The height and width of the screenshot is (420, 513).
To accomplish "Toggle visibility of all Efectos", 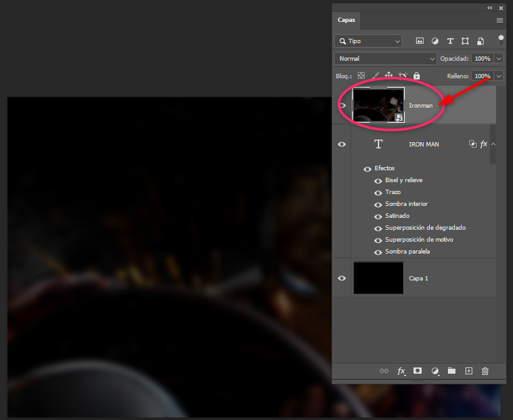I will click(367, 169).
